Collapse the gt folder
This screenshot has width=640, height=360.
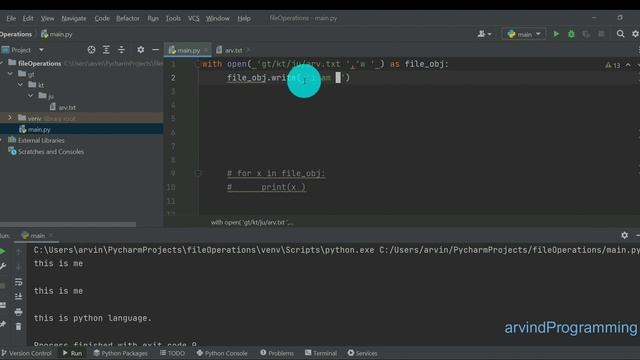10,74
